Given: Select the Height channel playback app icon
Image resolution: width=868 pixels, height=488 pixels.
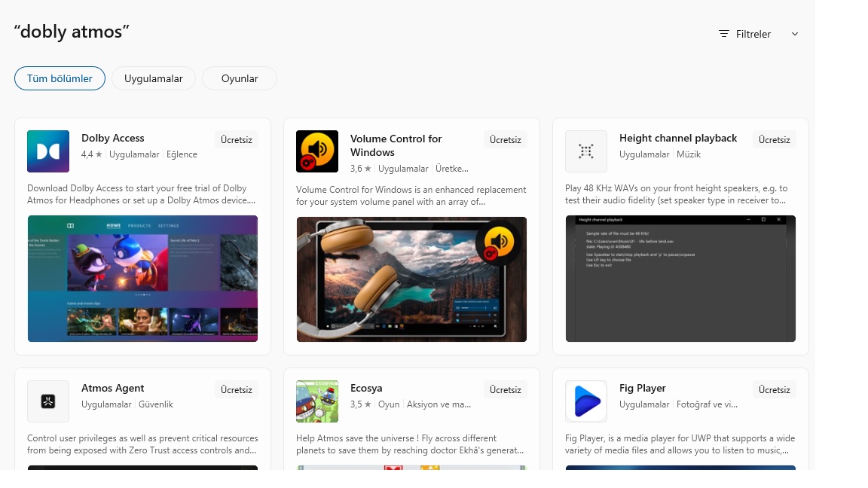Looking at the screenshot, I should pos(586,151).
